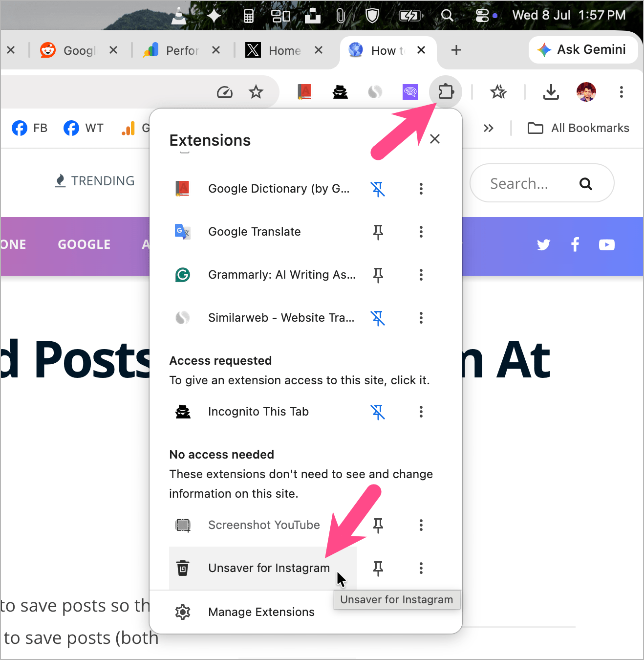This screenshot has width=644, height=660.
Task: Open Chrome three-dot main menu
Action: 622,92
